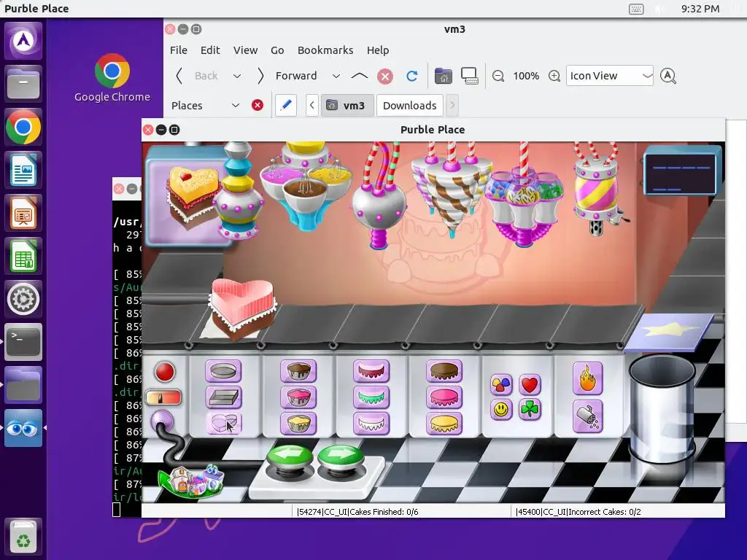Select the heart-shaped cake pan button

tap(223, 423)
